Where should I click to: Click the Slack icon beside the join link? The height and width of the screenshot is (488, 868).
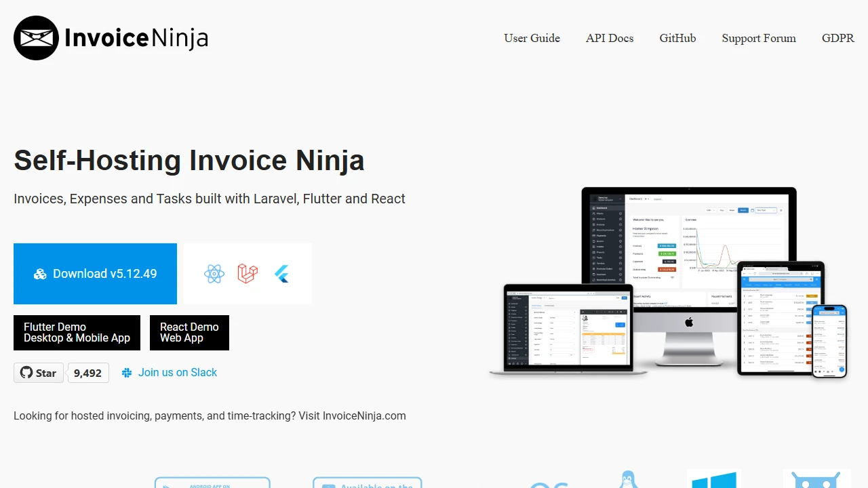click(127, 373)
